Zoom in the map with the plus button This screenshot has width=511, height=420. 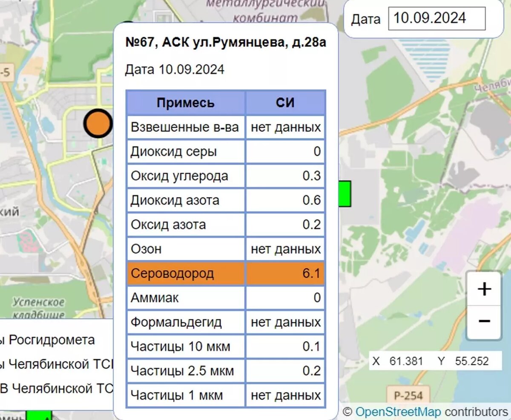point(484,289)
